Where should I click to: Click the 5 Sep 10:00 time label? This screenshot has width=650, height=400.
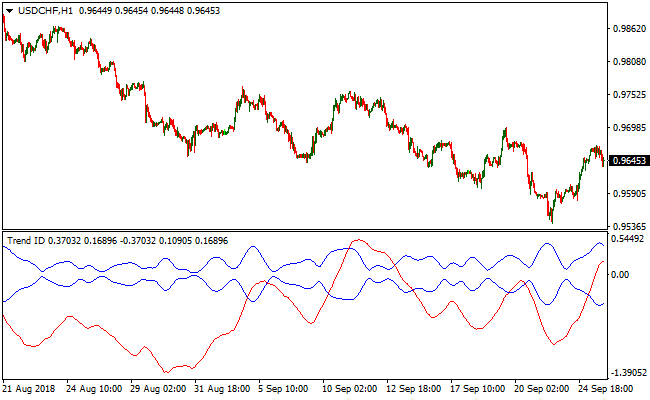click(x=283, y=389)
